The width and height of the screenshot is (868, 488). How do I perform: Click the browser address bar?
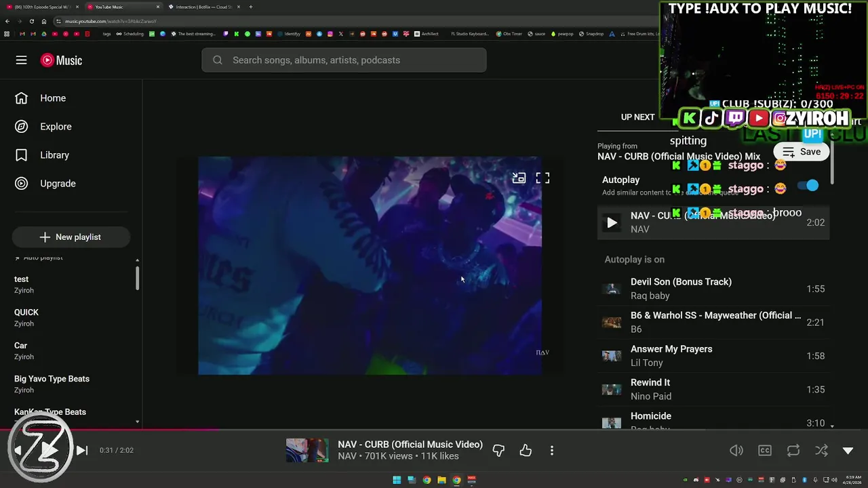353,21
